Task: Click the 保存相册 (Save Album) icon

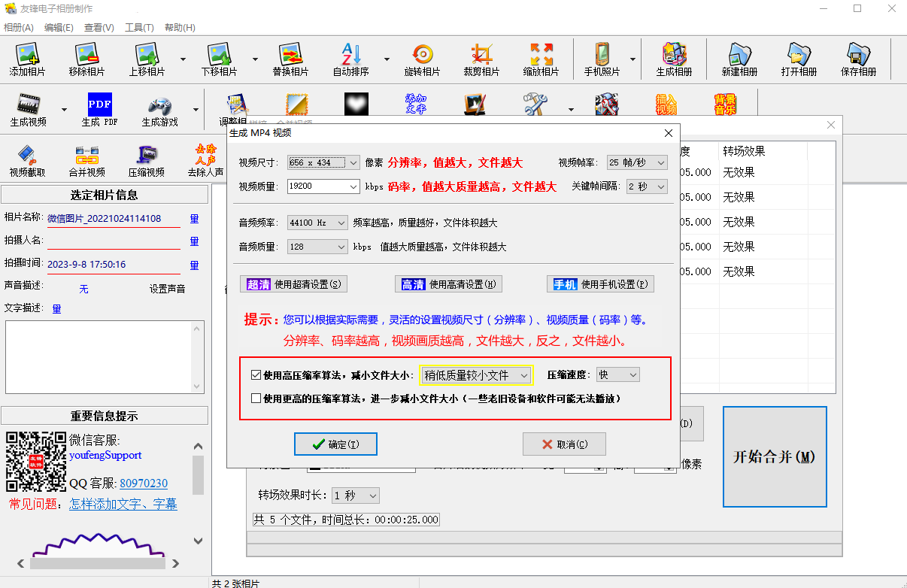Action: tap(858, 59)
